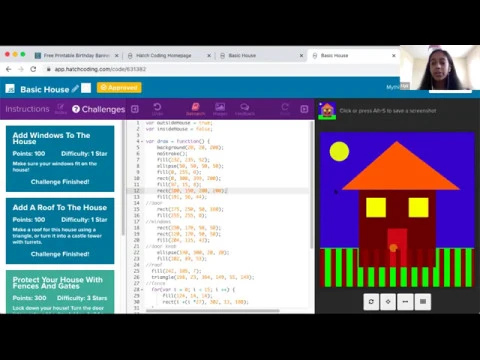
Task: Reload the browser page
Action: pos(33,69)
